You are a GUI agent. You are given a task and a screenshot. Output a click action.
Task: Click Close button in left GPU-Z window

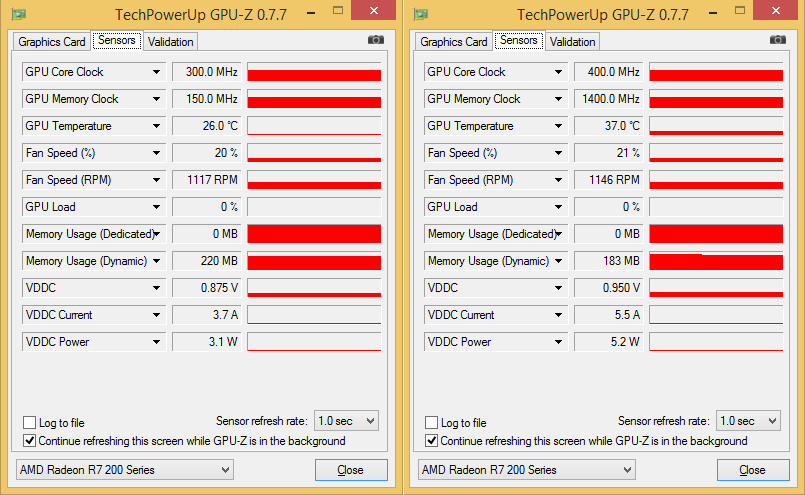pos(351,470)
